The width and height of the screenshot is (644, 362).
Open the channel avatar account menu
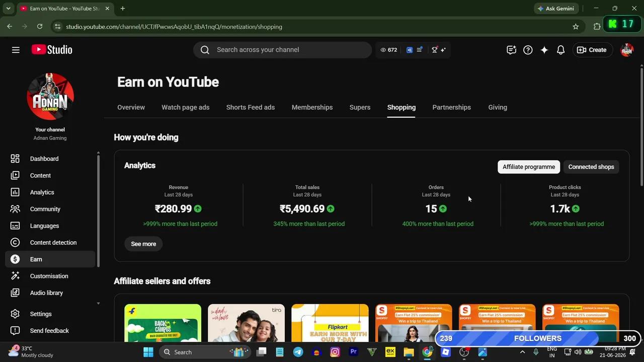point(627,50)
